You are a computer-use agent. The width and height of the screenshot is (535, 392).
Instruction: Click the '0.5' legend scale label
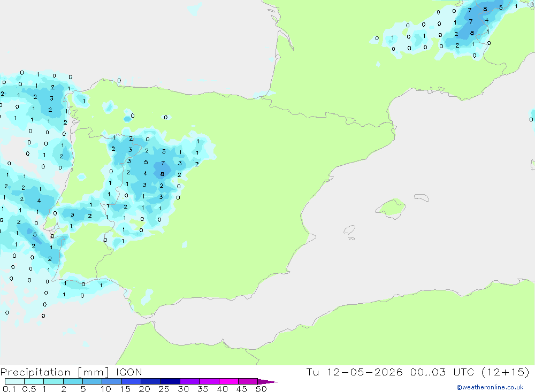[29, 389]
